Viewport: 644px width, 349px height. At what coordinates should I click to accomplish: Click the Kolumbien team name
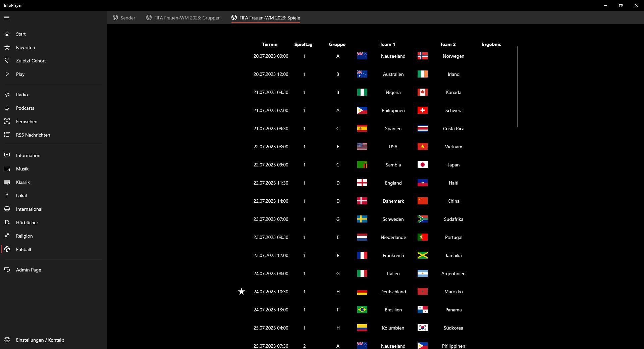(393, 328)
